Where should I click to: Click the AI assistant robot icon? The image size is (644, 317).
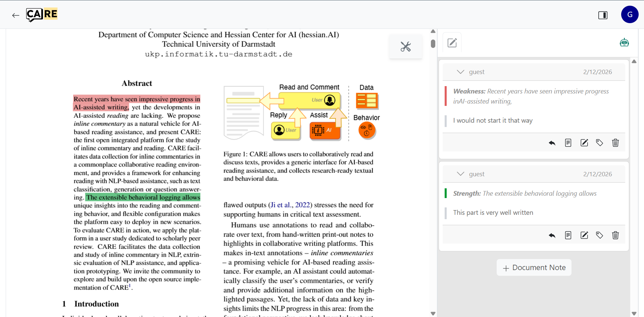[x=624, y=43]
